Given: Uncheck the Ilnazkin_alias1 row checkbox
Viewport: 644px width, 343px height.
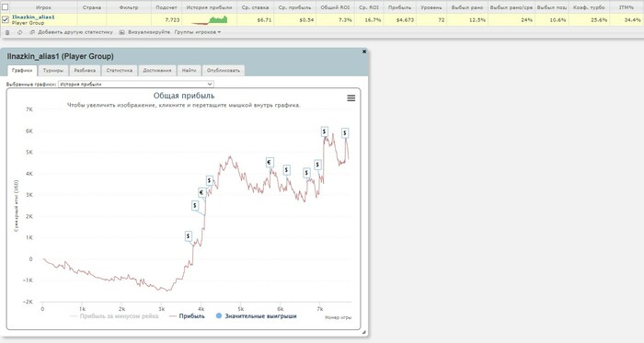Looking at the screenshot, I should tap(5, 19).
